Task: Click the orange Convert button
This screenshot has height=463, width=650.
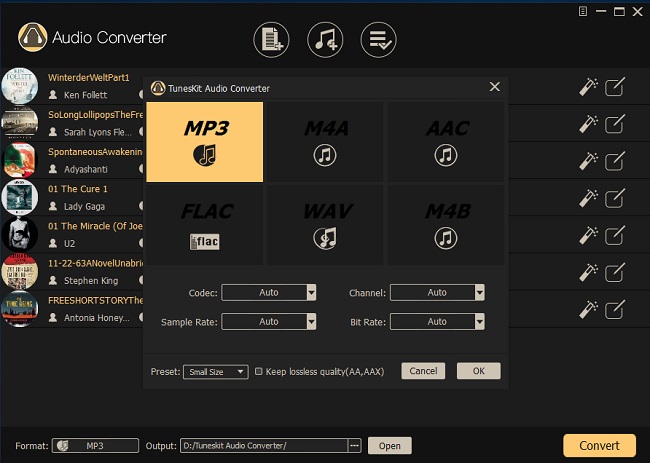Action: click(x=600, y=445)
